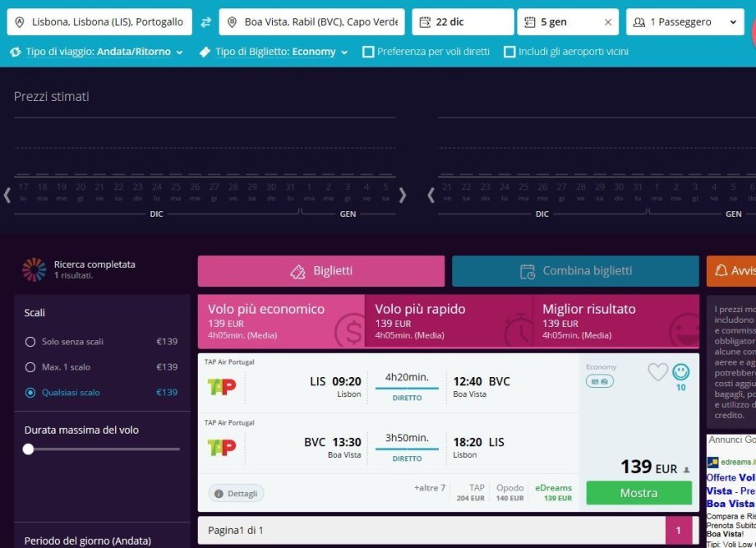Click the departure calendar icon near 22 dic

(x=425, y=22)
